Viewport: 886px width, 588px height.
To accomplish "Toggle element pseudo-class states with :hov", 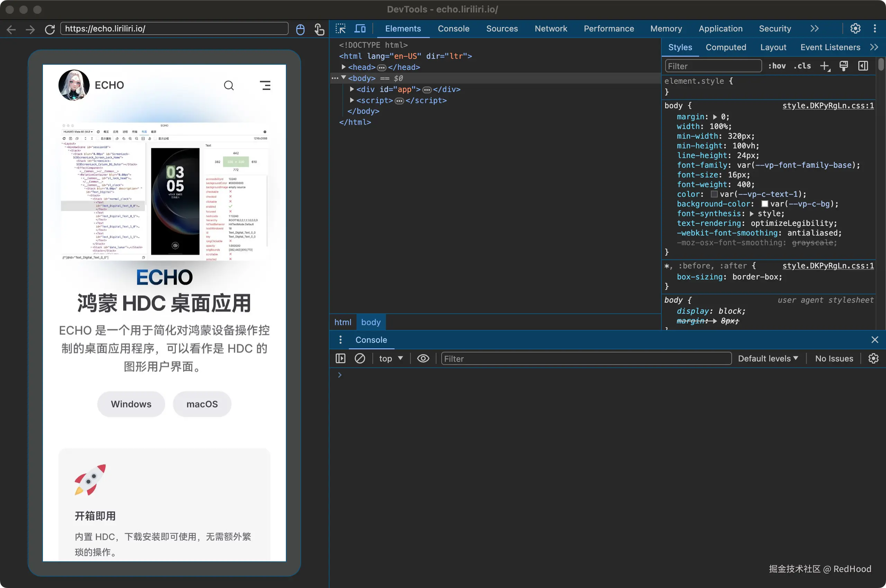I will click(x=777, y=66).
